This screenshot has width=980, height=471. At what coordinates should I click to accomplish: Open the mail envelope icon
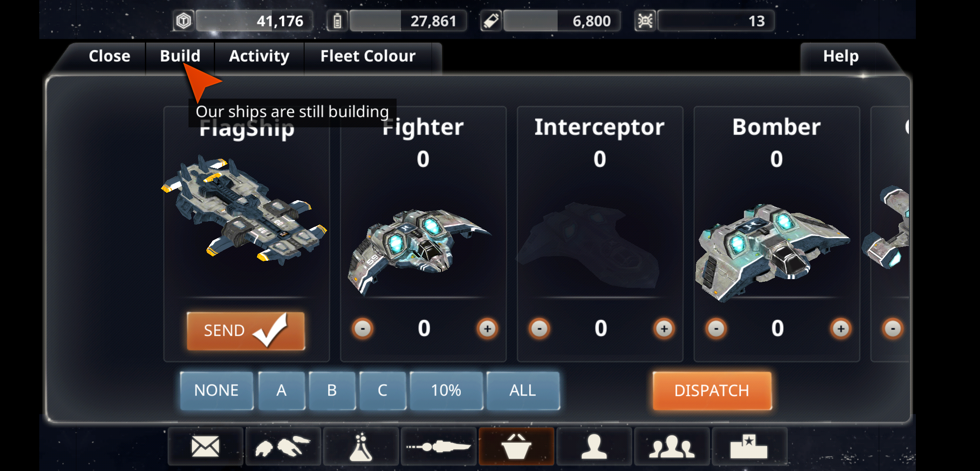[x=205, y=447]
